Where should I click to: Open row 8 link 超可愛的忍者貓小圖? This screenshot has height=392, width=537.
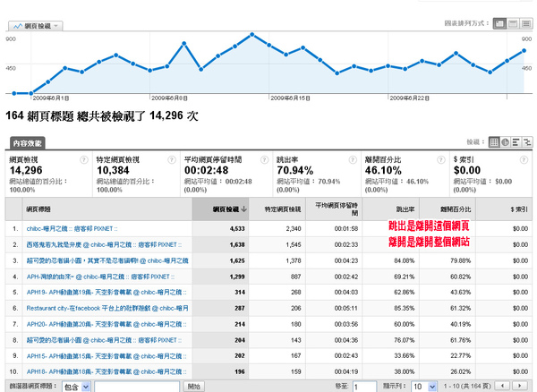(105, 340)
